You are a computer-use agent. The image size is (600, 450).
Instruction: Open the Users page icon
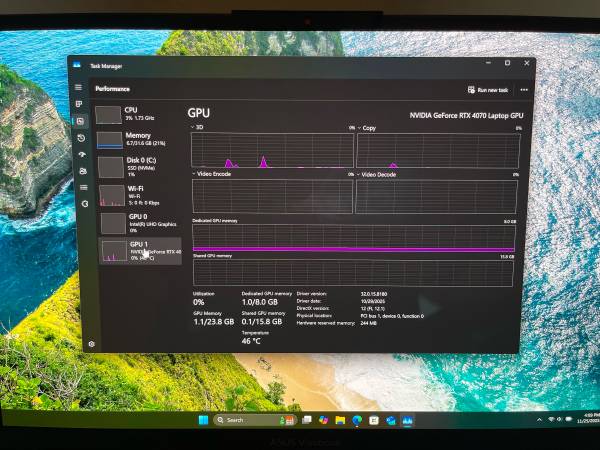pyautogui.click(x=82, y=171)
